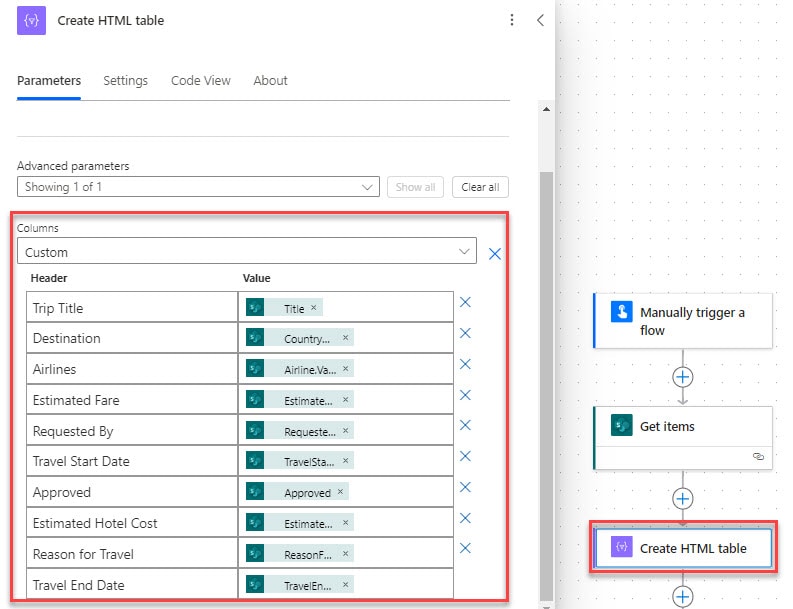This screenshot has height=609, width=793.
Task: Click the ReasonF... token text
Action: tap(308, 555)
